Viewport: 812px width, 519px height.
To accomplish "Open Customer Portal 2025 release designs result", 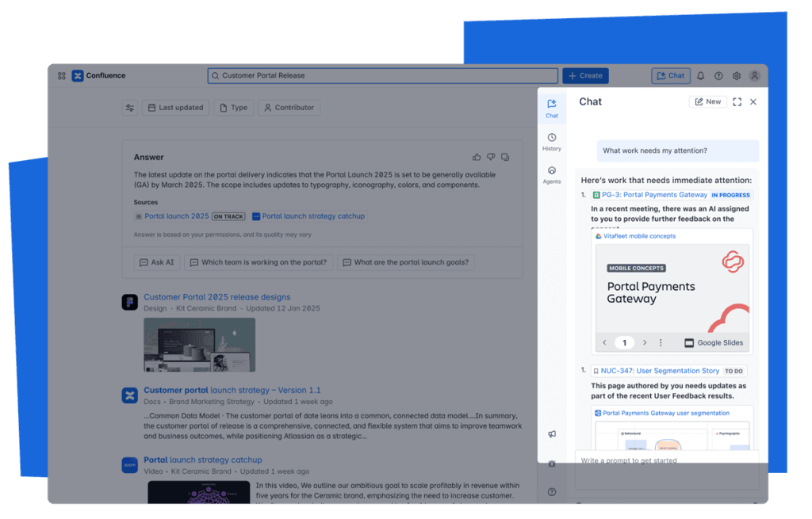I will 217,297.
